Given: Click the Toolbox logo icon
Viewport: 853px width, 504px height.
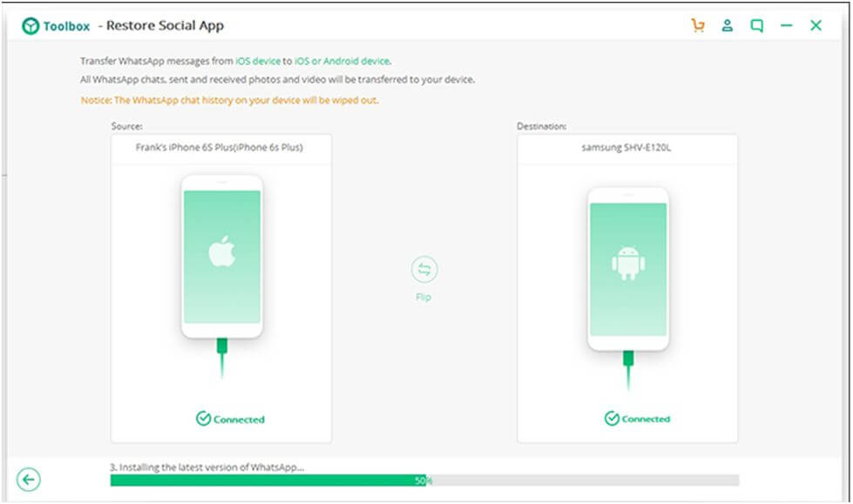Looking at the screenshot, I should click(30, 26).
